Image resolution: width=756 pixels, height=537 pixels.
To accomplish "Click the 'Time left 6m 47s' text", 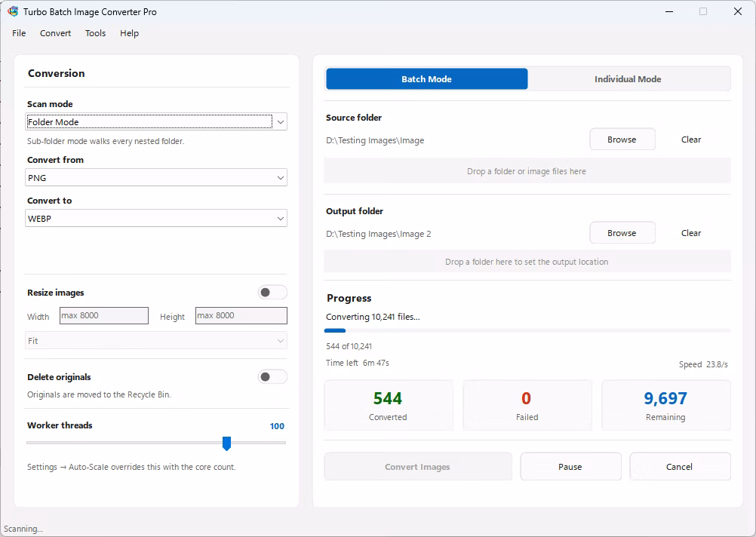I will (x=358, y=363).
